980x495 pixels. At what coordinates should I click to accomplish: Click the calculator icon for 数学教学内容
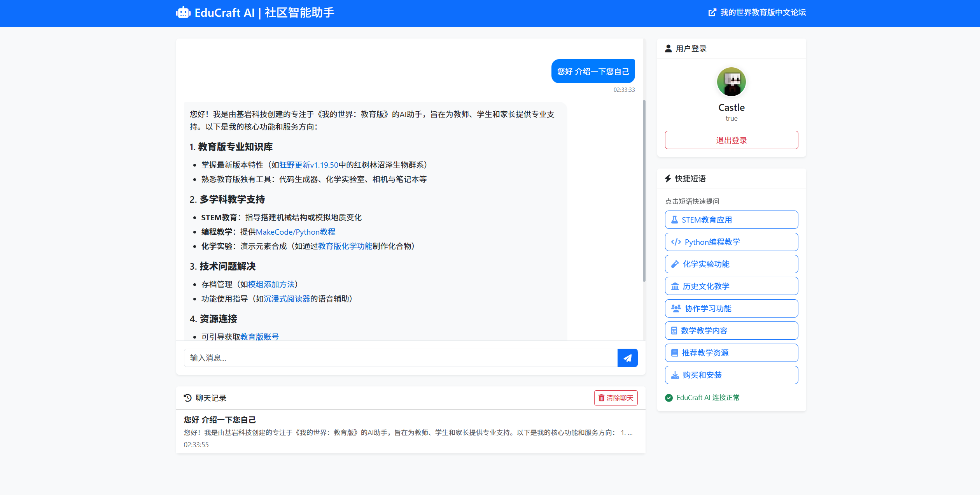[x=674, y=331]
